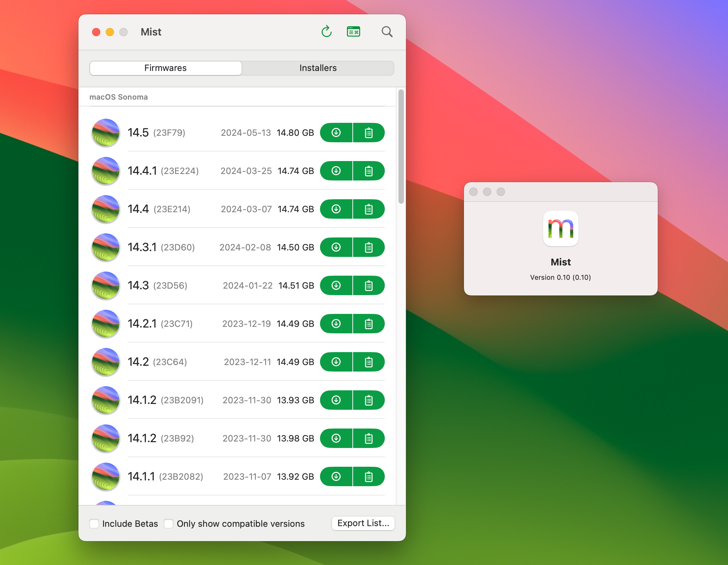Click the Export List... button
This screenshot has width=728, height=565.
(x=363, y=523)
